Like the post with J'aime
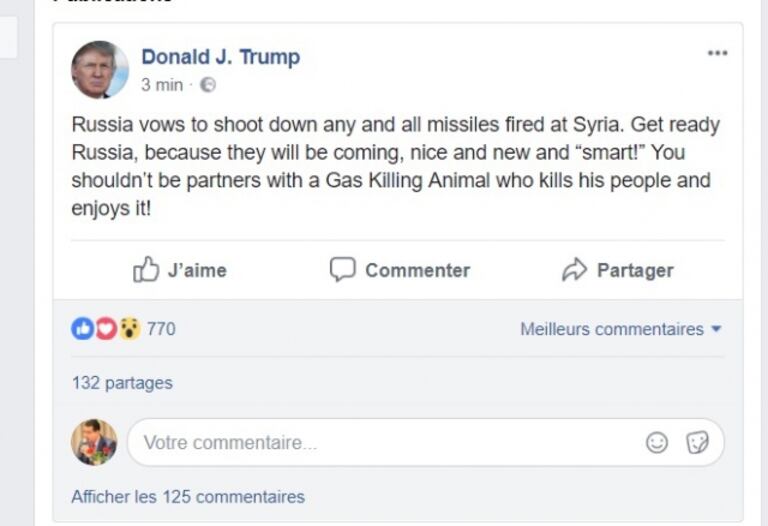Viewport: 768px width, 526px height. tap(180, 270)
